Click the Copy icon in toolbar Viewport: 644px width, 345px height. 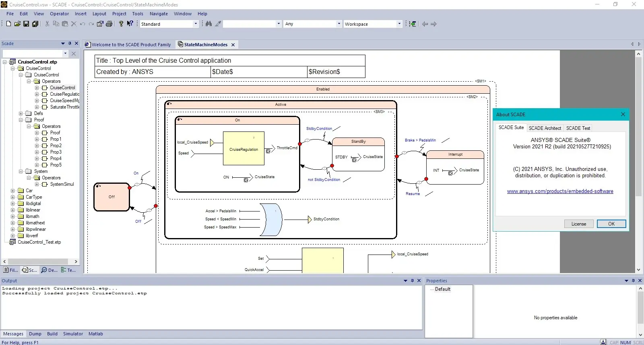click(56, 24)
